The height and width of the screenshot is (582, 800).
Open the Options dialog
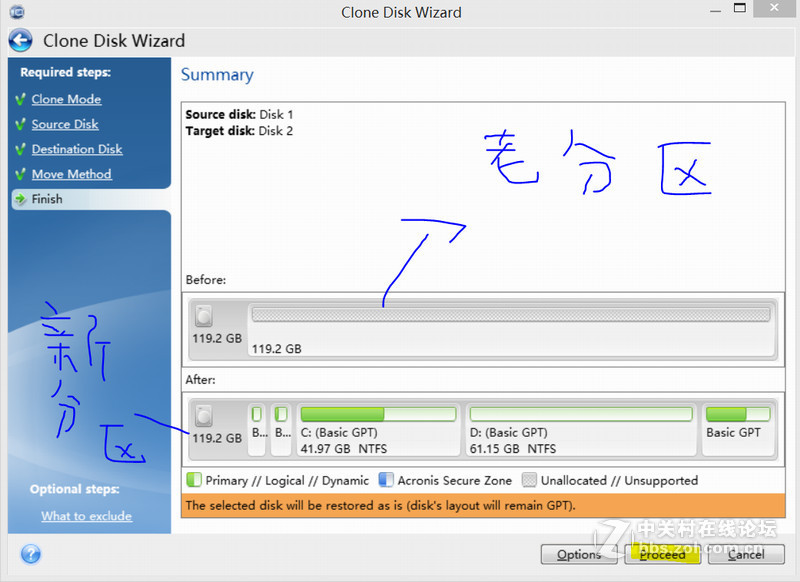[x=578, y=555]
